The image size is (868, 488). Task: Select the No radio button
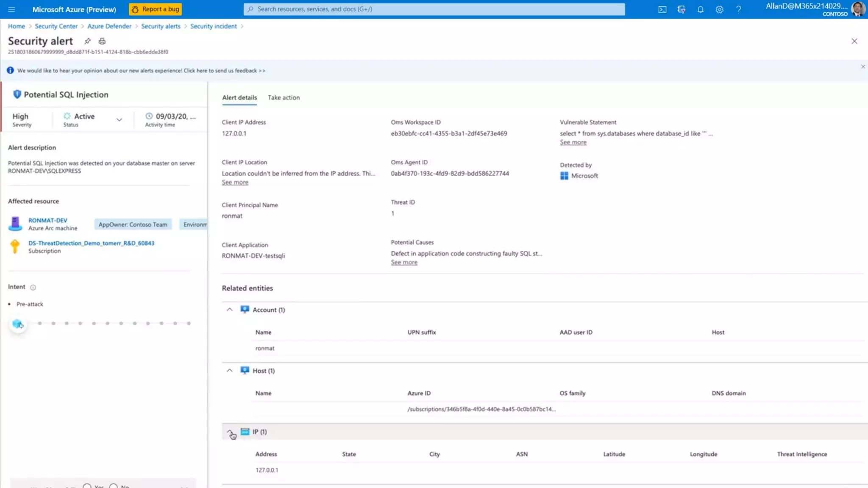(x=114, y=486)
